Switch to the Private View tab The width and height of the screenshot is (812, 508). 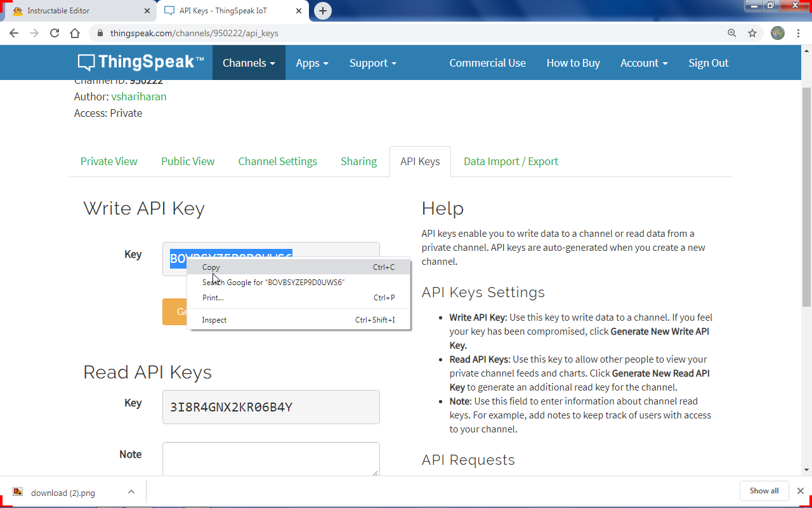(108, 161)
